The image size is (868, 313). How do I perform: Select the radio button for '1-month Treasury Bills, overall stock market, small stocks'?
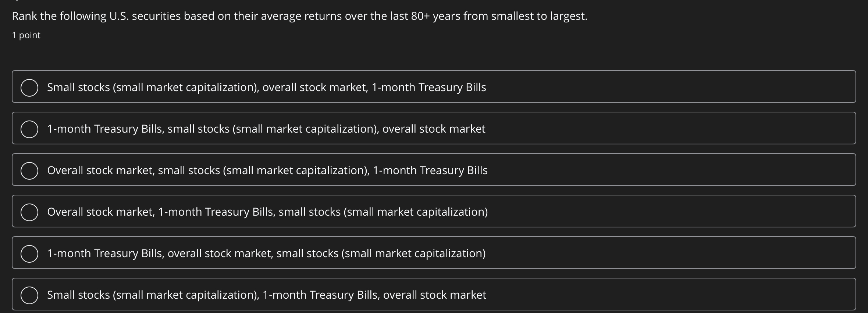(29, 253)
